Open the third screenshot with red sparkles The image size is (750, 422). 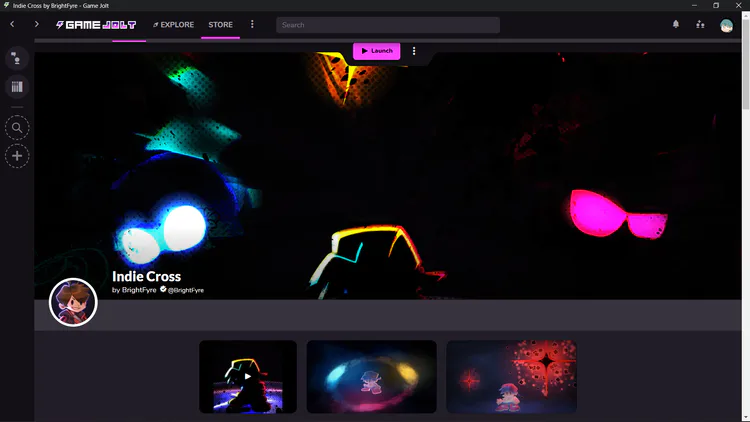tap(511, 377)
